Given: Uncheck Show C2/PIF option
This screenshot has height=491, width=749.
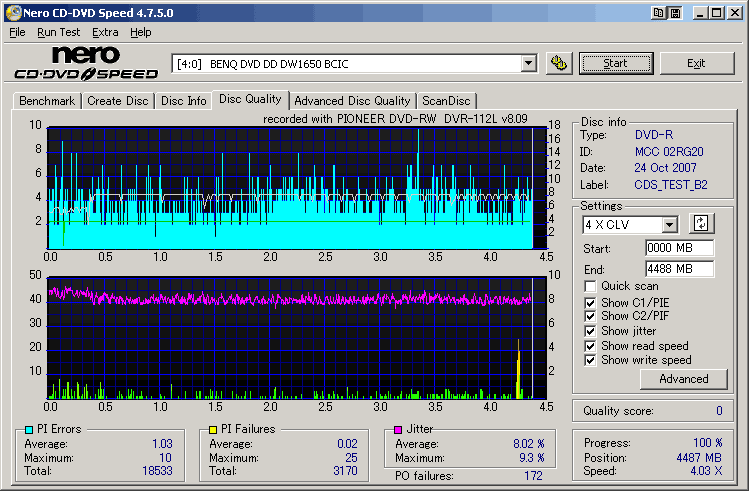Looking at the screenshot, I should (x=590, y=316).
